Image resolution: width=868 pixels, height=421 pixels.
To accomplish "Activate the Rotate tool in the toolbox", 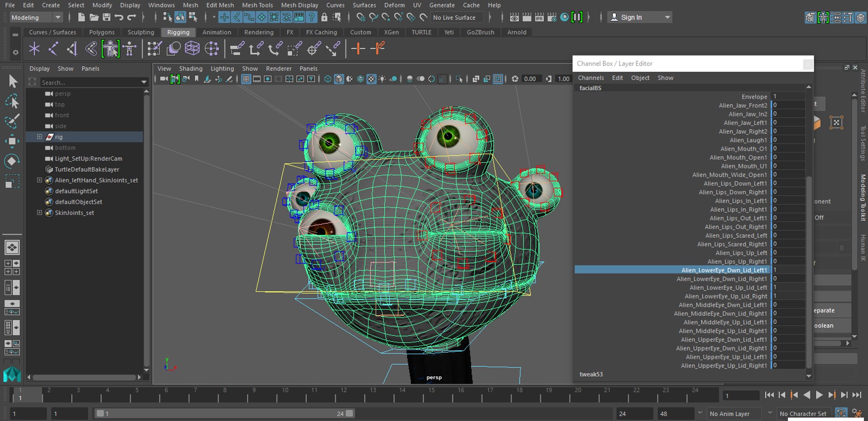I will tap(12, 161).
